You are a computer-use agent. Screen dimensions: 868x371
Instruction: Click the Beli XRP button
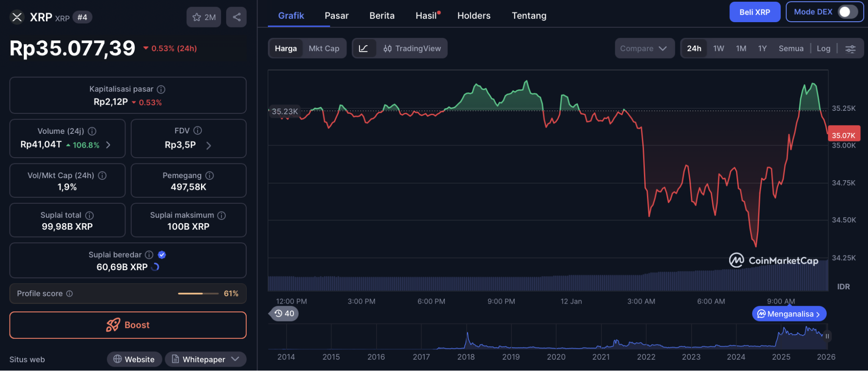click(x=754, y=12)
